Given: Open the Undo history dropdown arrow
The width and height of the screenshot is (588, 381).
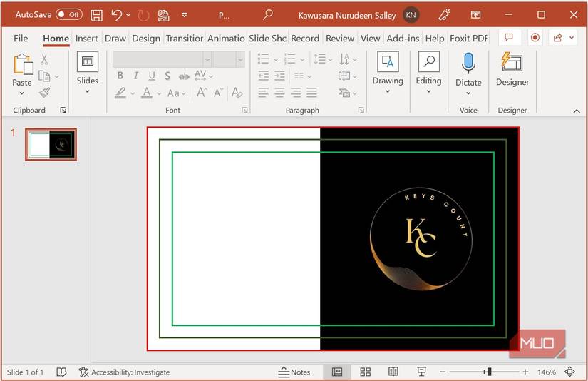Looking at the screenshot, I should coord(128,15).
